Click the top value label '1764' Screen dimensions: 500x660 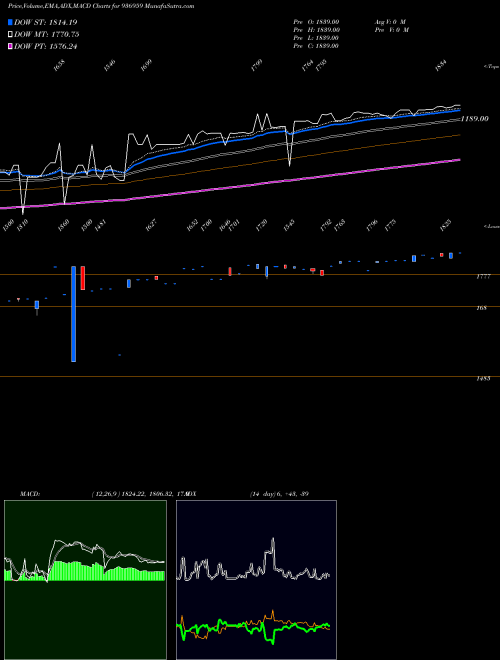pos(308,66)
